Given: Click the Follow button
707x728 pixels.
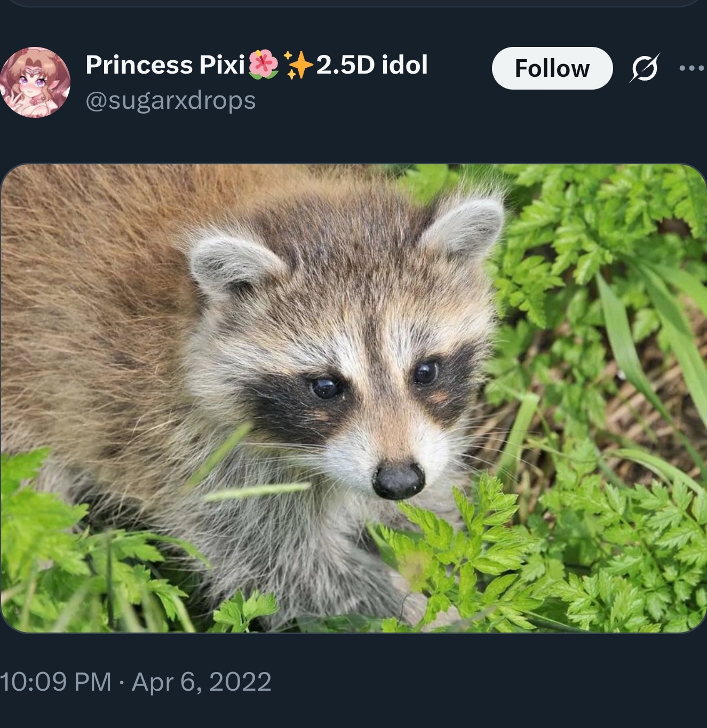Looking at the screenshot, I should click(552, 68).
